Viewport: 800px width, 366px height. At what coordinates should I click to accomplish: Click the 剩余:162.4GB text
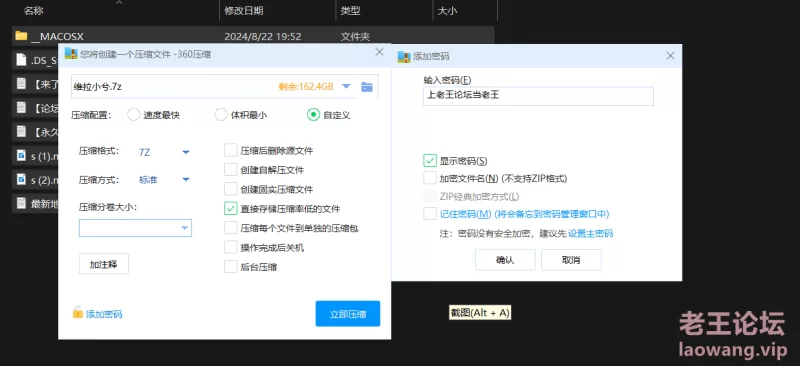coord(306,87)
